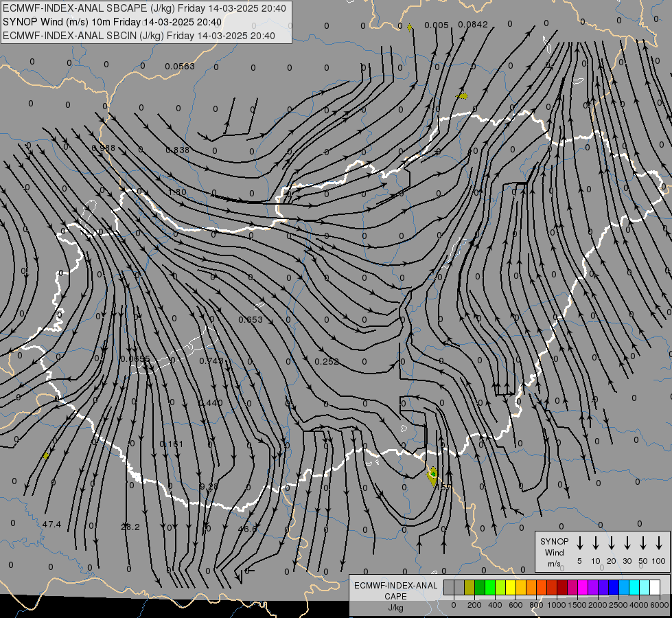Click the 0.005 value on the map
This screenshot has height=618, width=672.
click(437, 25)
